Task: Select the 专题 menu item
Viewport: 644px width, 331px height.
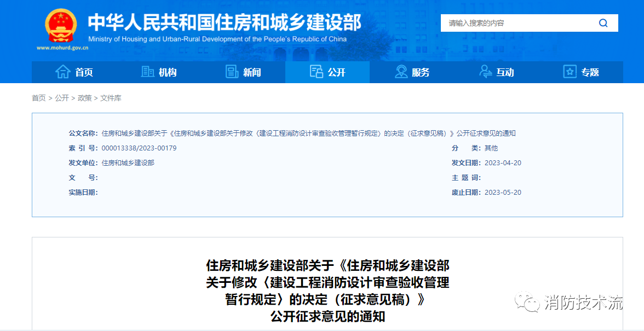Action: [582, 72]
